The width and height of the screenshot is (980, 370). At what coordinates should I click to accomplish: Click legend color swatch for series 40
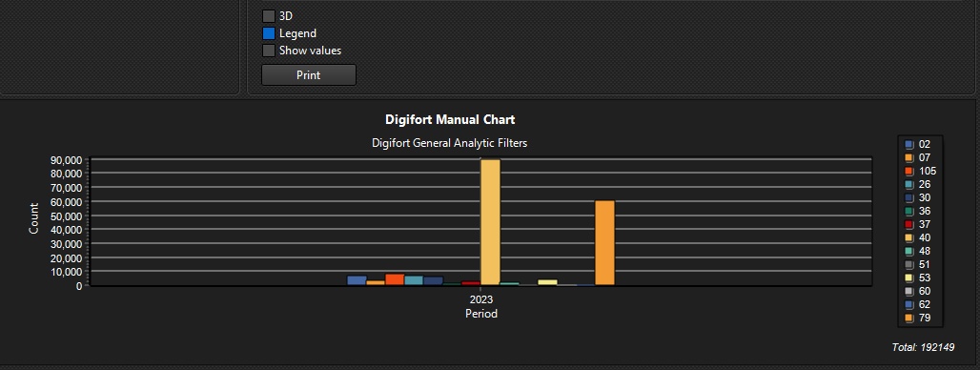909,238
